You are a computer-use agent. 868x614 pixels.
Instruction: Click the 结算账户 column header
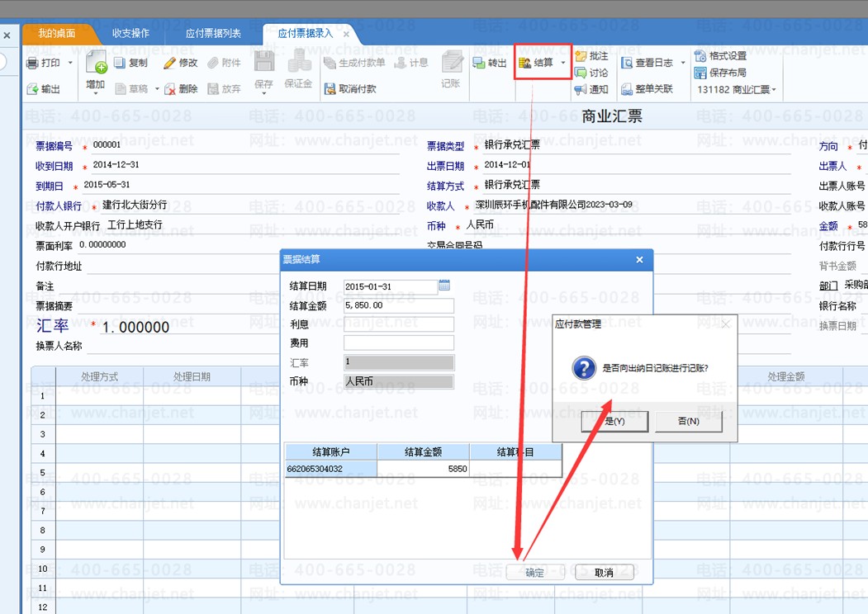(x=331, y=452)
